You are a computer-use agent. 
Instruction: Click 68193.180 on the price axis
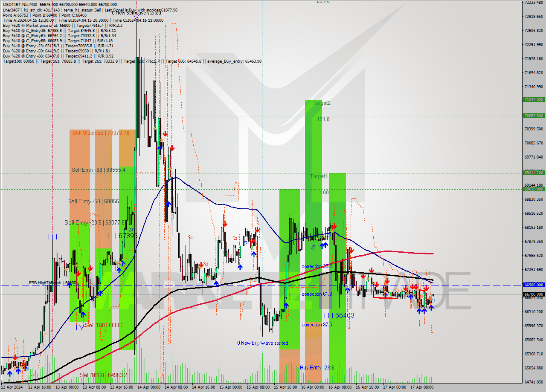click(x=534, y=228)
